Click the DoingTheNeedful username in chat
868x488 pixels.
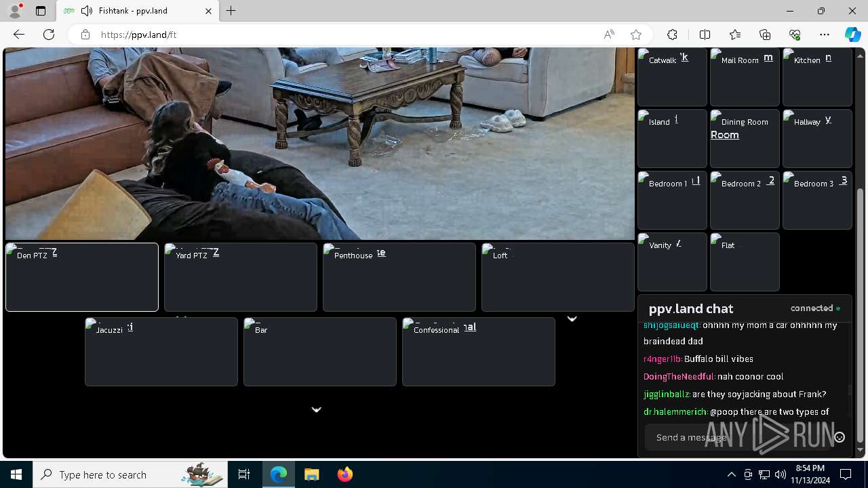[679, 376]
